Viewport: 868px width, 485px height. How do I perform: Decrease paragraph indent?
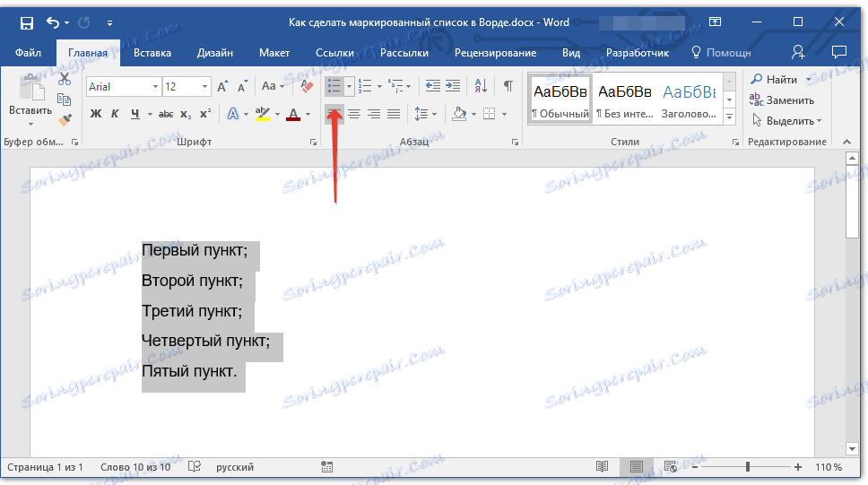coord(433,86)
